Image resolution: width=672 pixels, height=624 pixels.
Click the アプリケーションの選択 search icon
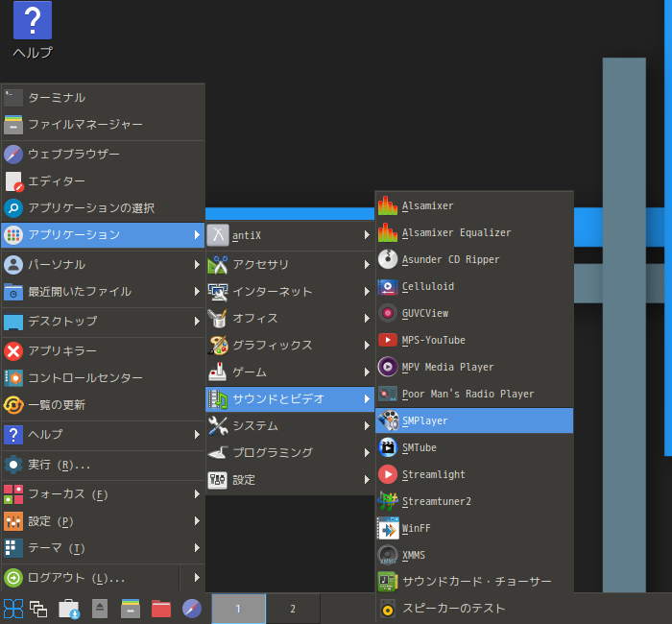[13, 208]
